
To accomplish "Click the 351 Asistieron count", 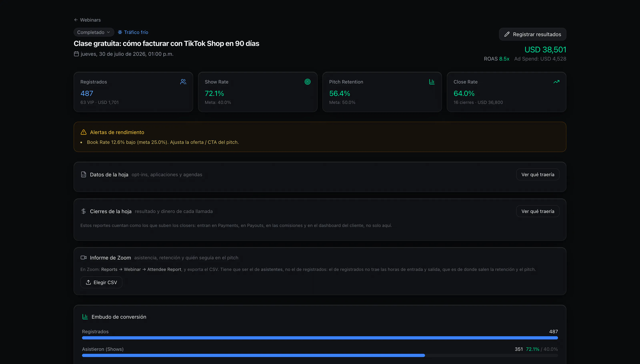I will [519, 349].
